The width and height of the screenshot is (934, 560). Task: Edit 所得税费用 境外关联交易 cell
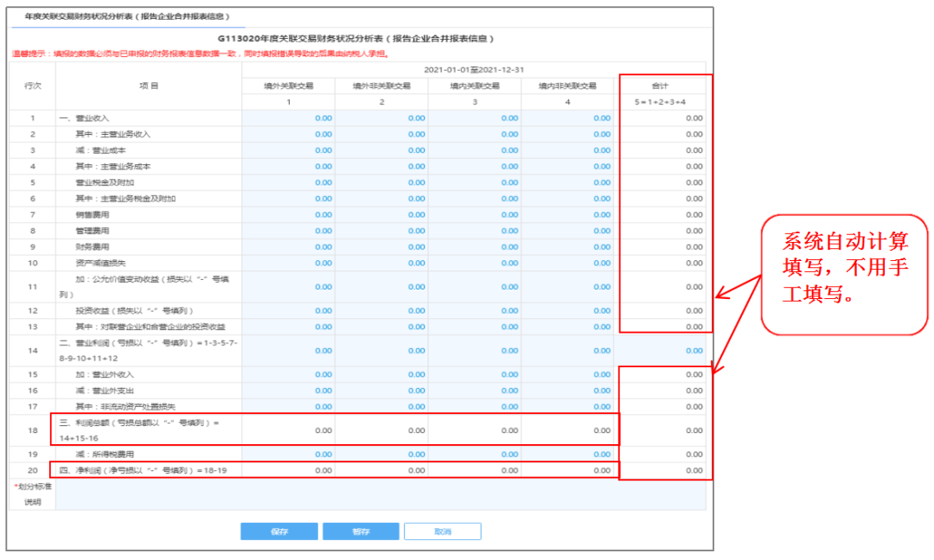(x=288, y=454)
